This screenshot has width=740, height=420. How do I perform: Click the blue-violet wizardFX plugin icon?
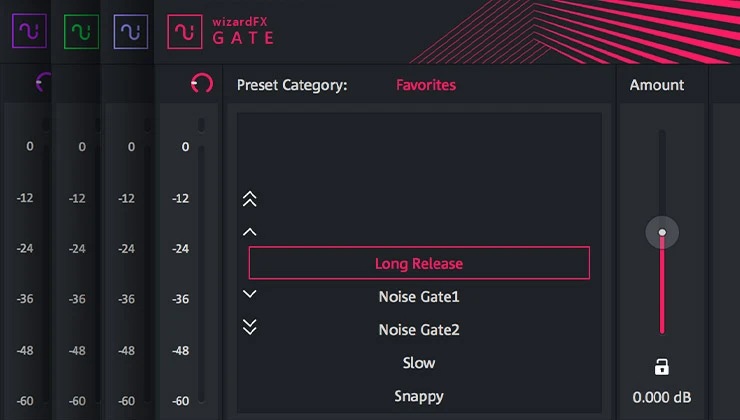[x=131, y=32]
